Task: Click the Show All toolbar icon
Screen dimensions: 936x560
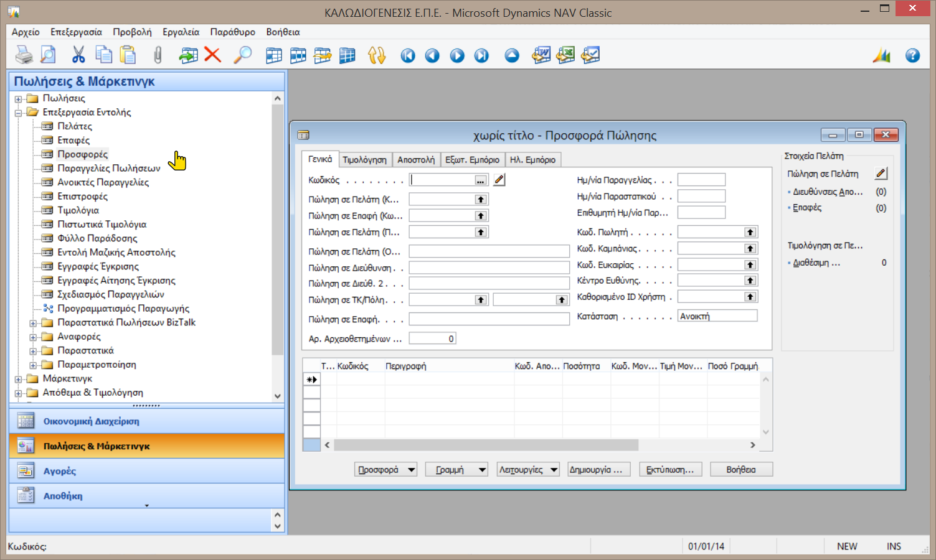Action: click(x=347, y=55)
